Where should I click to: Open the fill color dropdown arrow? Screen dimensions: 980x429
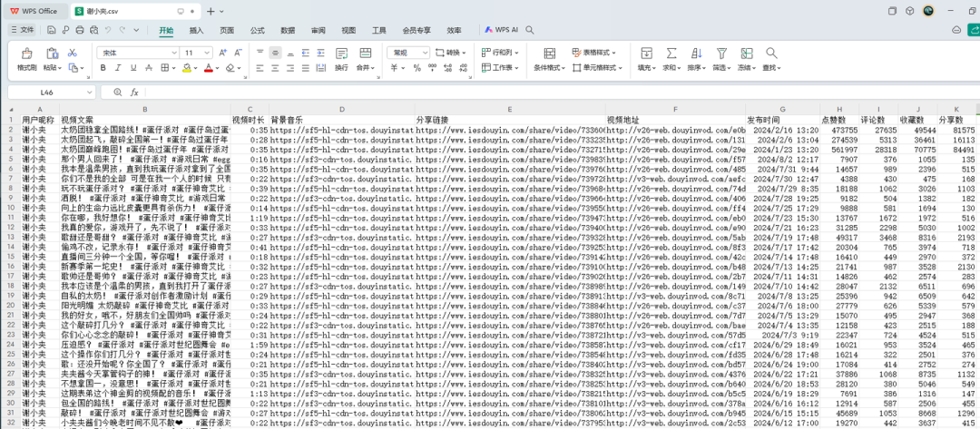(195, 68)
